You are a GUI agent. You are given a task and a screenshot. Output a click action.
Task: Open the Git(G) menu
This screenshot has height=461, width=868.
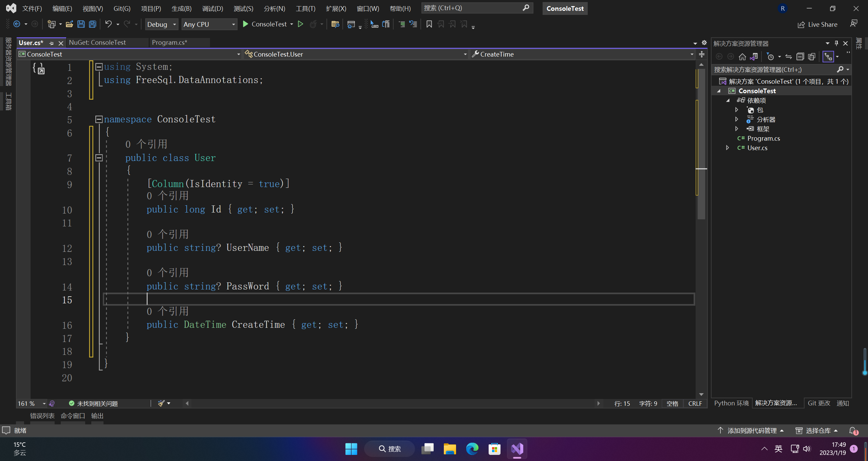122,8
